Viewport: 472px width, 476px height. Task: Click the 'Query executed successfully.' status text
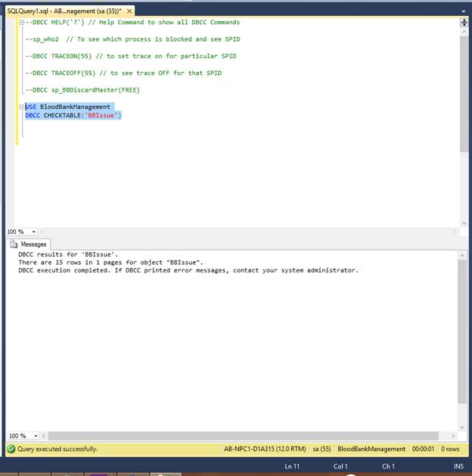(57, 449)
